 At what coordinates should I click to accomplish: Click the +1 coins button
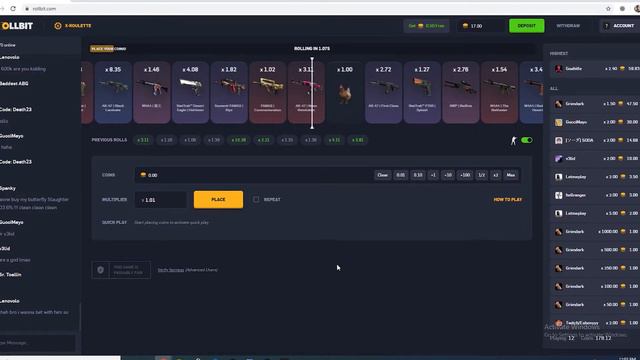click(433, 175)
